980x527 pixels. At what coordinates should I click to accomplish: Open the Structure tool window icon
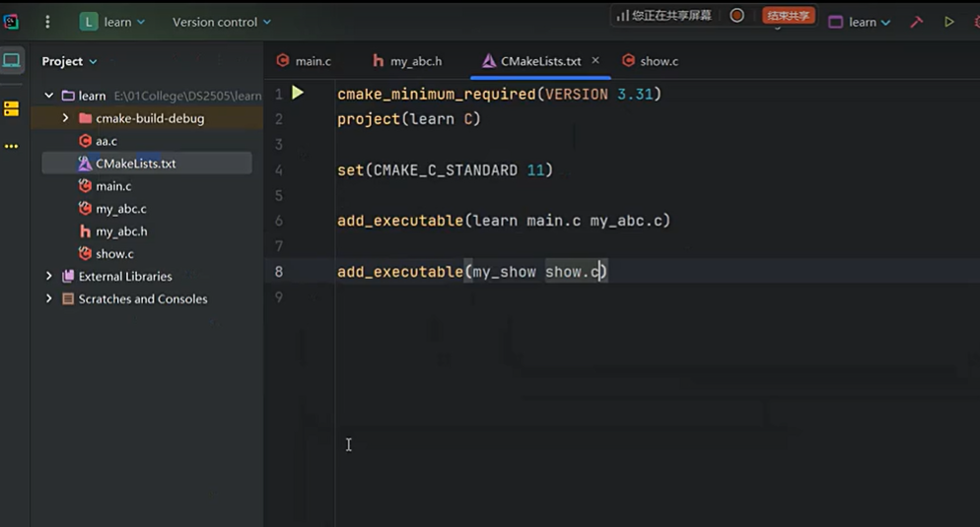(11, 108)
